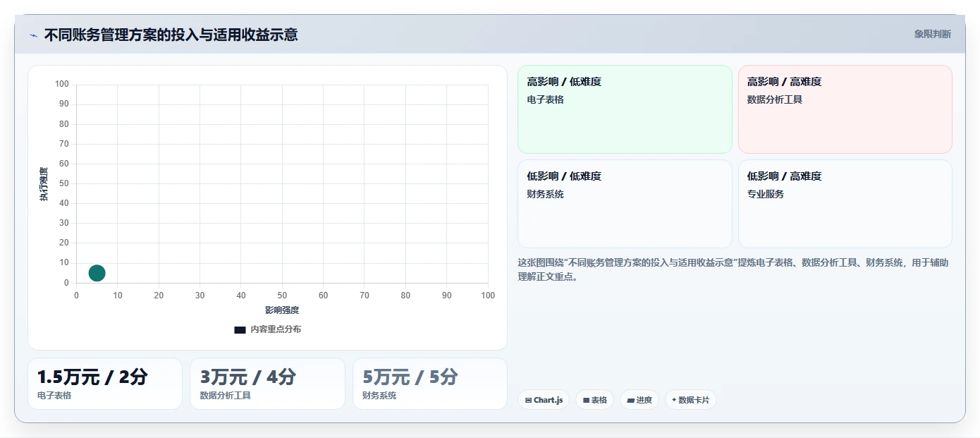980x438 pixels.
Task: Click the 5万元 / 5分 stat card
Action: point(430,384)
